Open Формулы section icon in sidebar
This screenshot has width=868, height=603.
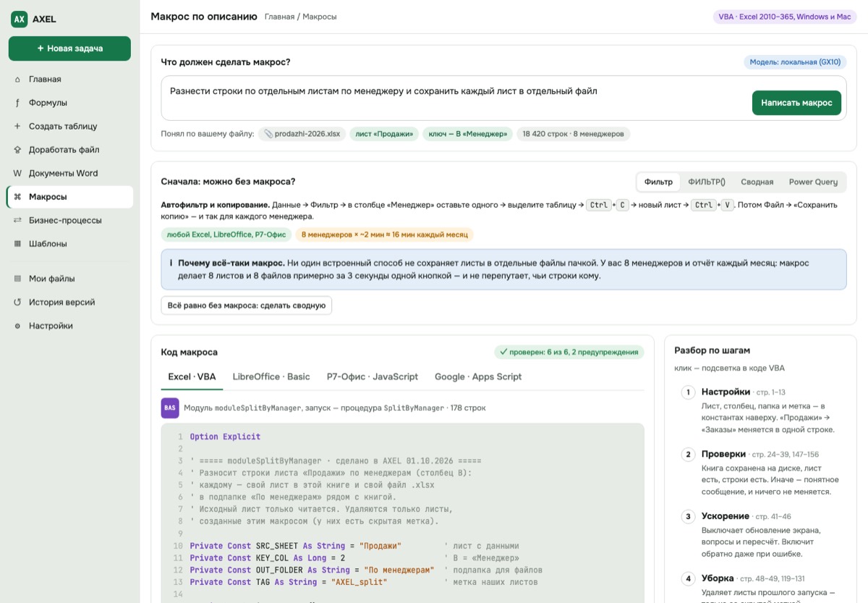17,103
